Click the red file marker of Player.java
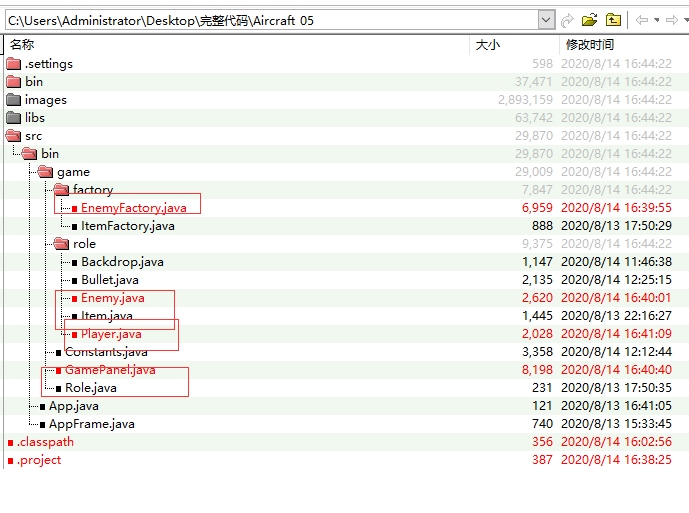The image size is (689, 513). (x=74, y=335)
